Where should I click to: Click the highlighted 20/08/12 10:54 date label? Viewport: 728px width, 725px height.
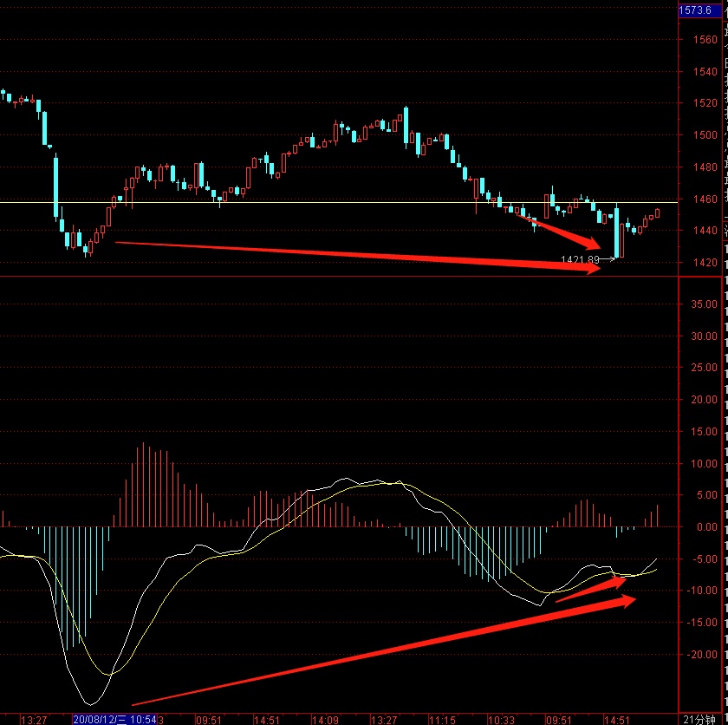(114, 720)
